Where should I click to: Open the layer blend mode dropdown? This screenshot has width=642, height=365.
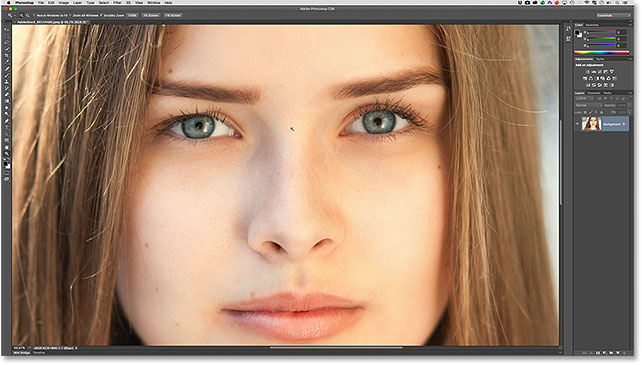click(x=588, y=105)
